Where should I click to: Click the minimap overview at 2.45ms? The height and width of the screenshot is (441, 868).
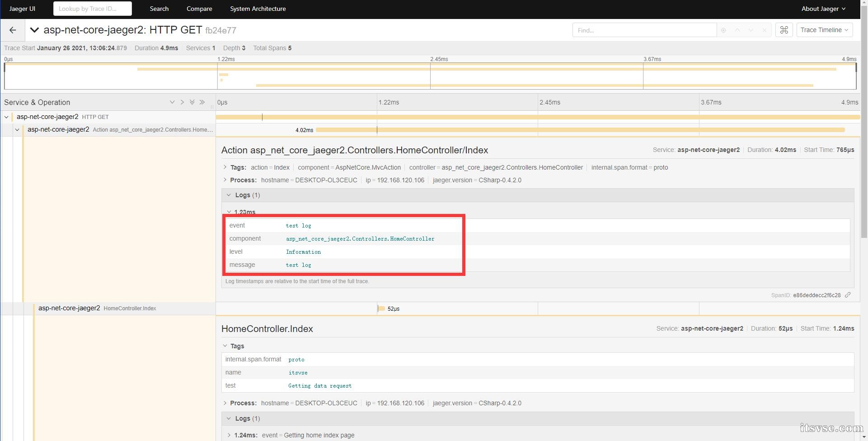click(430, 76)
